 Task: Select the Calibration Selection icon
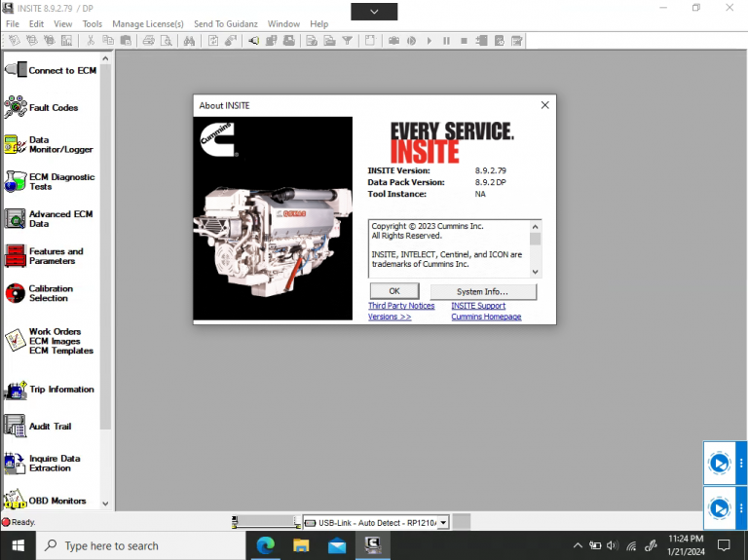tap(15, 293)
